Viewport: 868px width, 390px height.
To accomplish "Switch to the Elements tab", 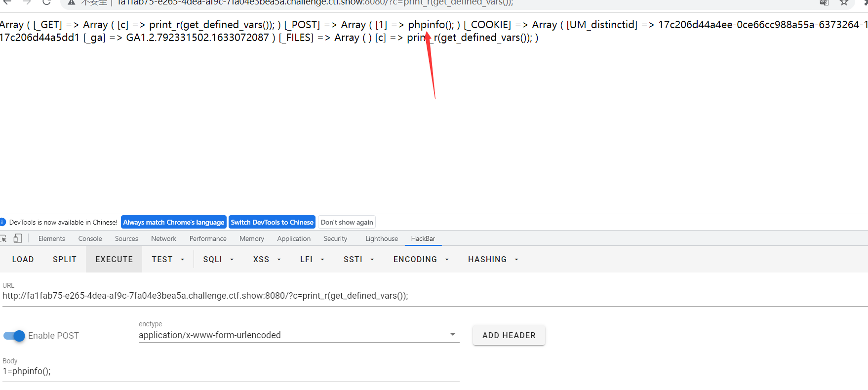I will pos(52,238).
